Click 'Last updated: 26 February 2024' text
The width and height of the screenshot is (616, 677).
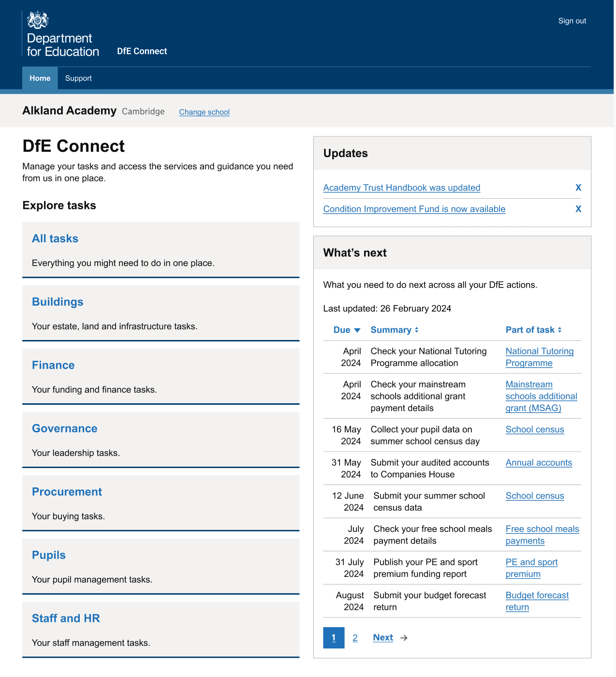coord(387,309)
